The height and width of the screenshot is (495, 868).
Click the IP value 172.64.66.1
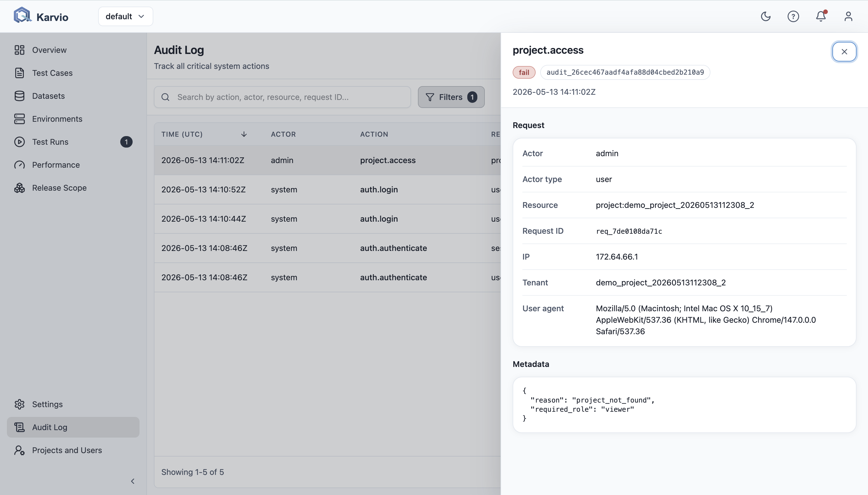(617, 257)
